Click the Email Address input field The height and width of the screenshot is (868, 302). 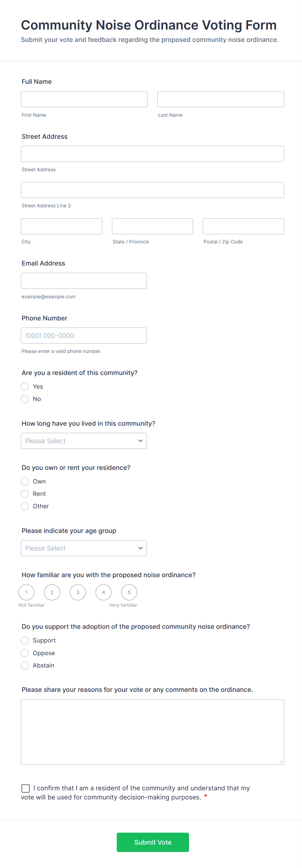pyautogui.click(x=84, y=281)
